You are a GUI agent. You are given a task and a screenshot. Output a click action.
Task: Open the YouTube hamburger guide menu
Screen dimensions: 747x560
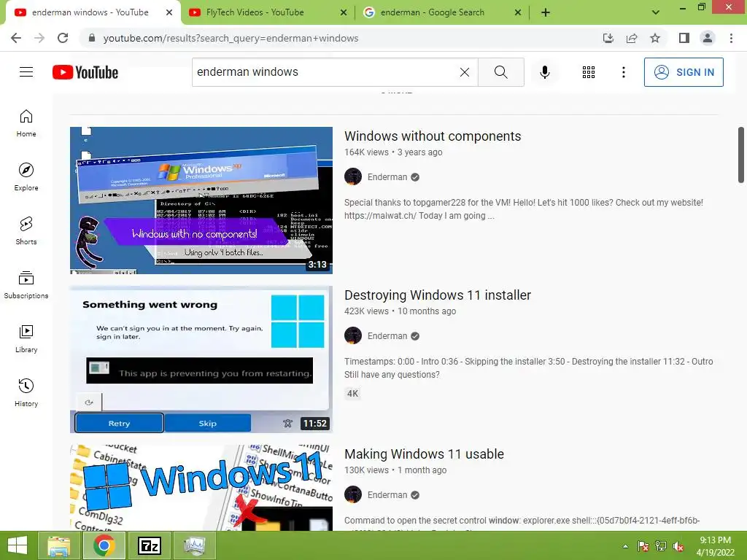[x=26, y=72]
